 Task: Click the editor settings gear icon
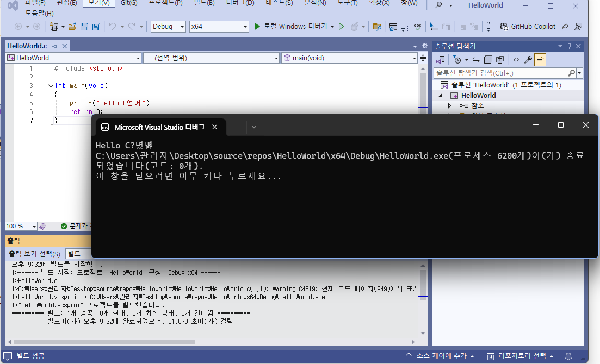point(425,46)
